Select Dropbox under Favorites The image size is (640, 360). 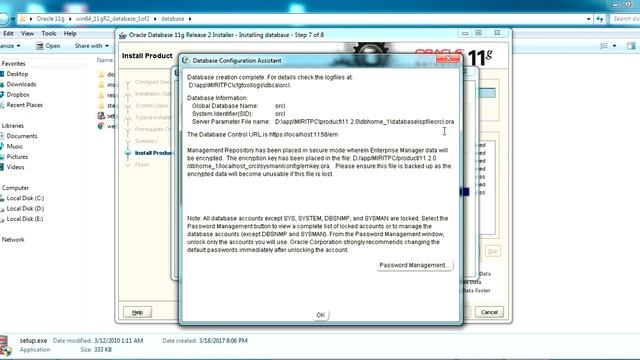[18, 94]
